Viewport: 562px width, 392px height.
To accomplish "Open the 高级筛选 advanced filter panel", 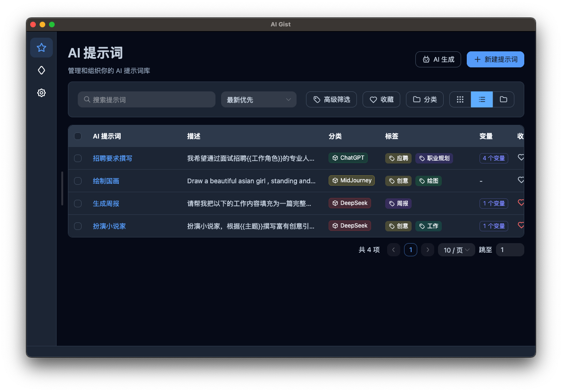I will point(331,99).
